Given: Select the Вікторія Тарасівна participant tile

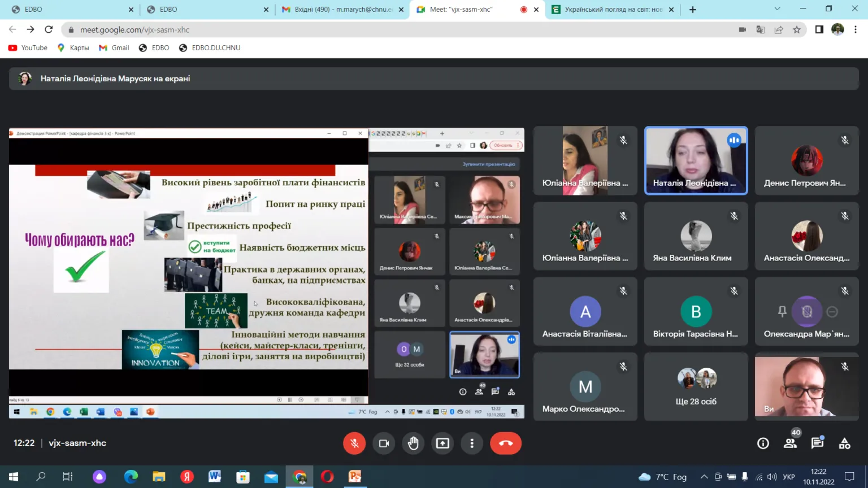Looking at the screenshot, I should click(x=696, y=311).
